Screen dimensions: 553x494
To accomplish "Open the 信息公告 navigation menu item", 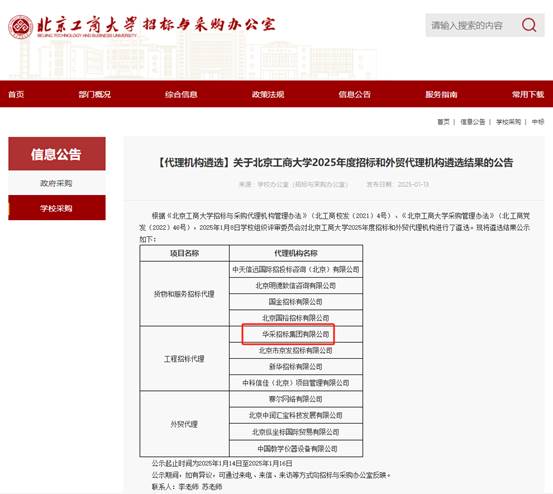I will [x=354, y=94].
